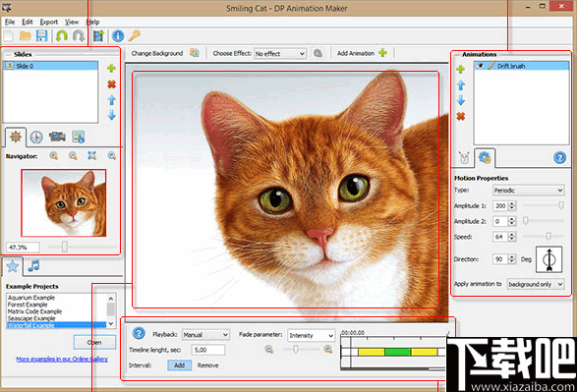This screenshot has width=579, height=392.
Task: Open the blue info icon in toolbar
Action: point(118,35)
